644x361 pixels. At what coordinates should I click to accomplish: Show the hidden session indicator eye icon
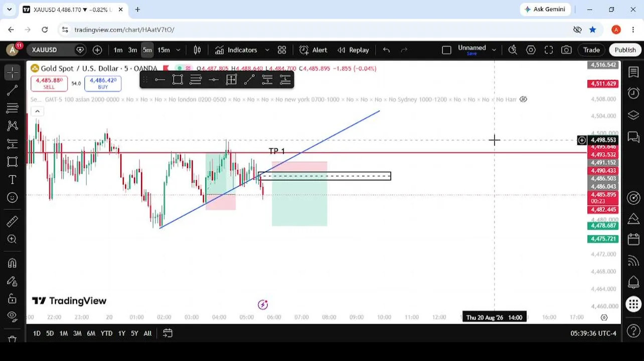pyautogui.click(x=523, y=99)
